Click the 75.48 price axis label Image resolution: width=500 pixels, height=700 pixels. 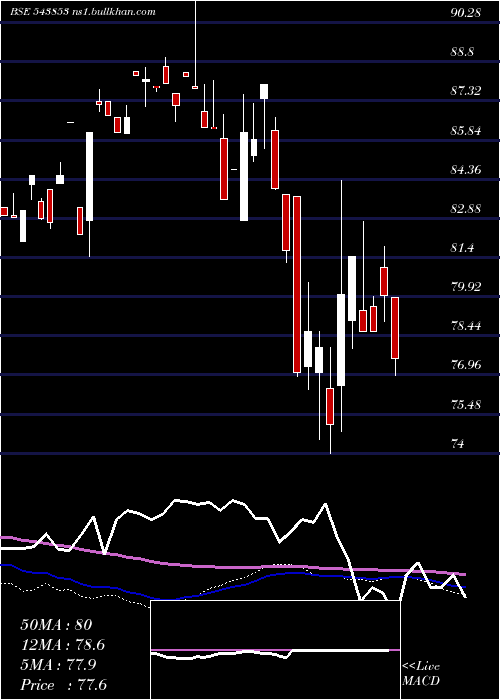point(465,405)
